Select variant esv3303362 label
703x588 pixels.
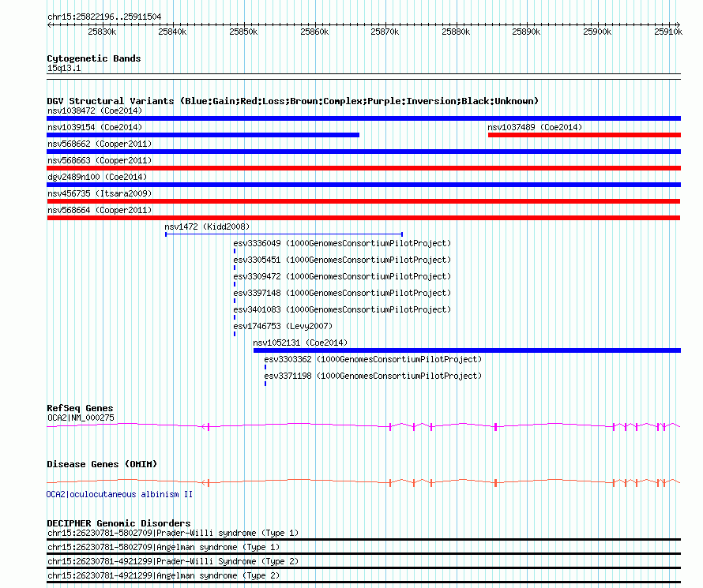pyautogui.click(x=373, y=359)
